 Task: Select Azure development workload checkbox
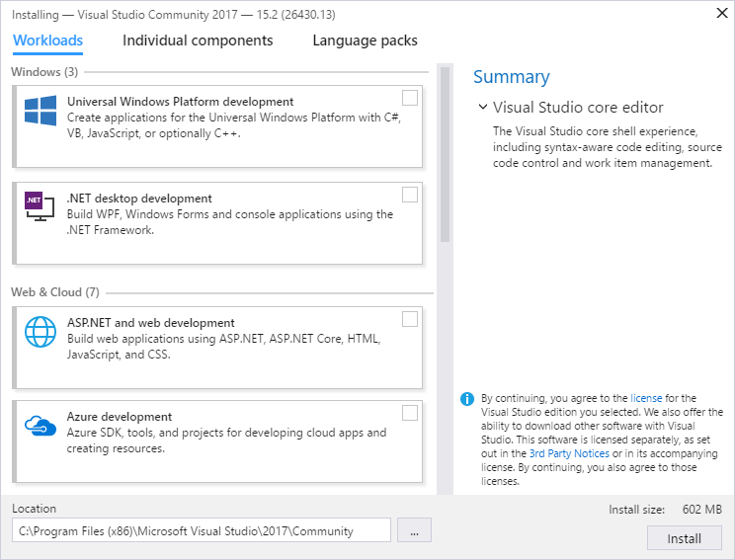[x=410, y=413]
